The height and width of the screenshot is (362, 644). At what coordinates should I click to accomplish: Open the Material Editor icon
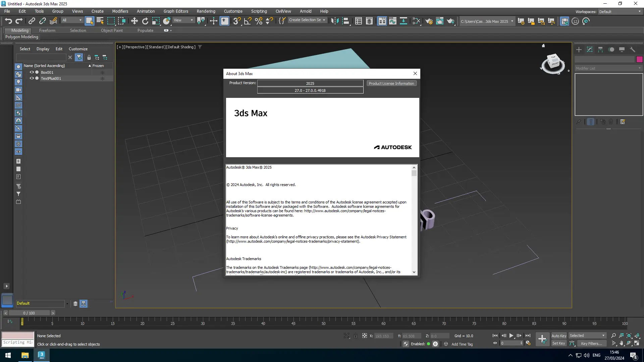tap(416, 21)
